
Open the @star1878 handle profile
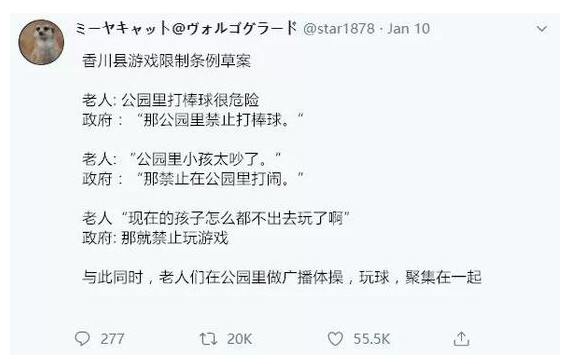[339, 29]
